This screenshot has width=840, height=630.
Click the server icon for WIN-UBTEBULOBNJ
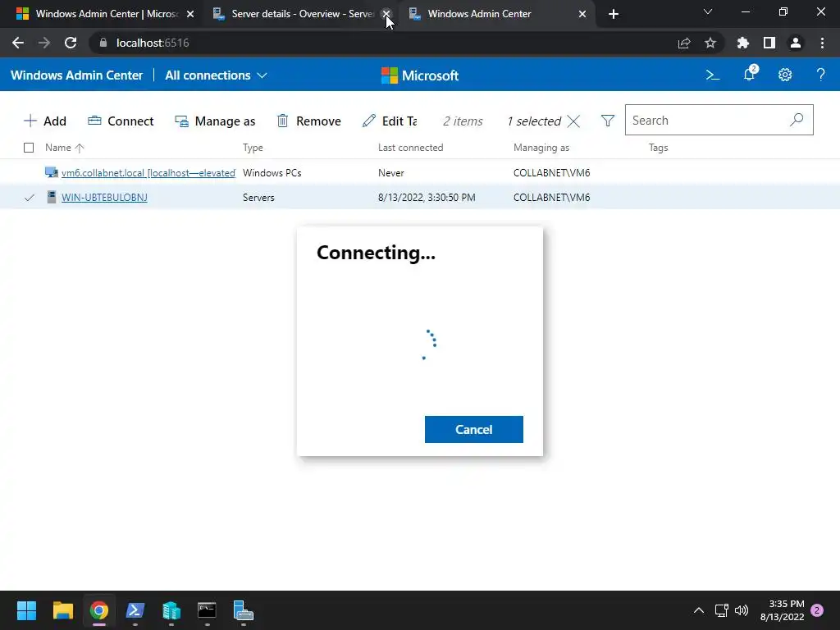tap(52, 197)
